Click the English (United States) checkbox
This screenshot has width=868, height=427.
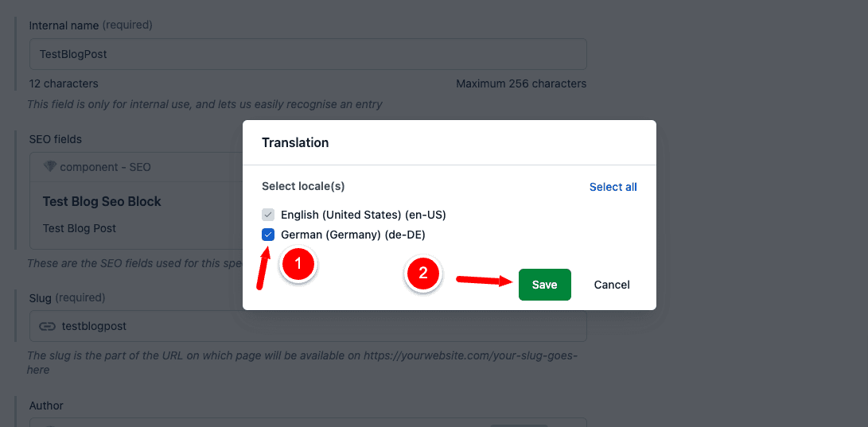[x=268, y=215]
